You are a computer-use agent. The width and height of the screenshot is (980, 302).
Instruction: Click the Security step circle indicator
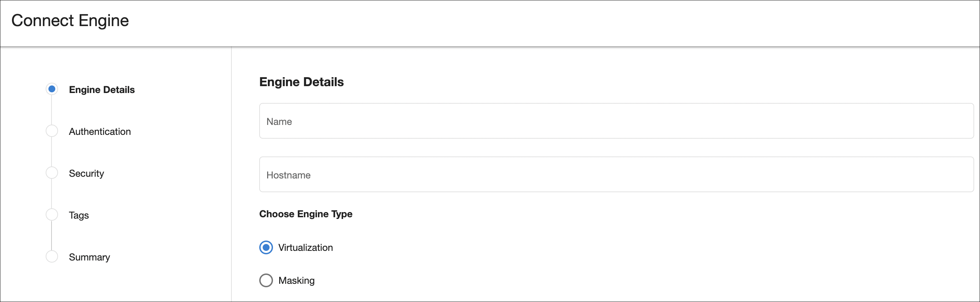pos(52,173)
